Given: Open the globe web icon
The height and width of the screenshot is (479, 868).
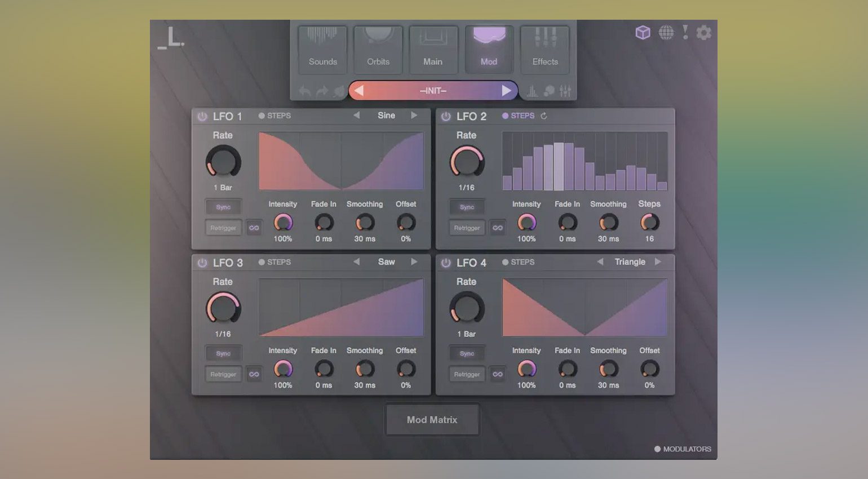Looking at the screenshot, I should click(666, 33).
